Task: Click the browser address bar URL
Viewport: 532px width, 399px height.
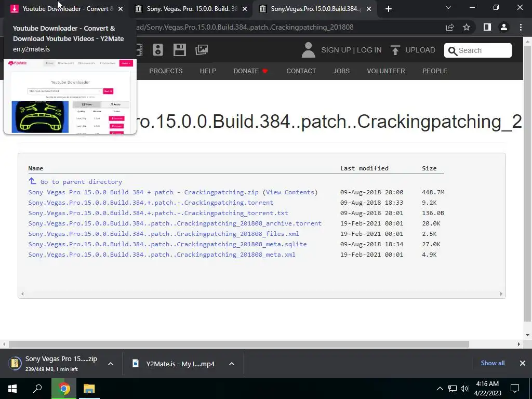Action: tap(245, 27)
